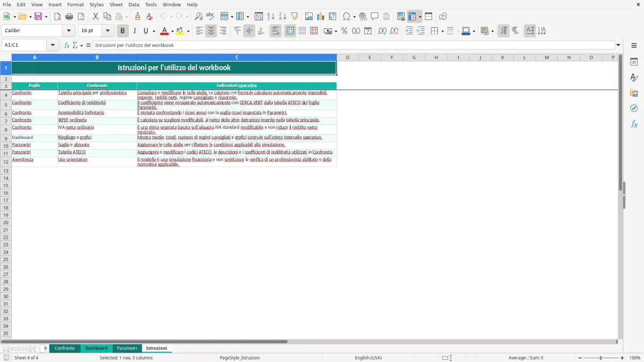Select column D header
This screenshot has height=362, width=644.
click(348, 57)
